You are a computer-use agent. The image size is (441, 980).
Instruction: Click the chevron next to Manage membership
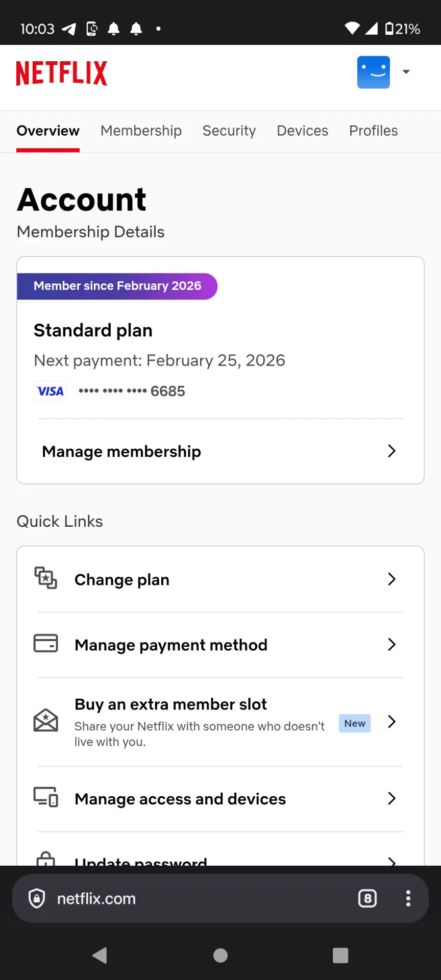pyautogui.click(x=391, y=451)
